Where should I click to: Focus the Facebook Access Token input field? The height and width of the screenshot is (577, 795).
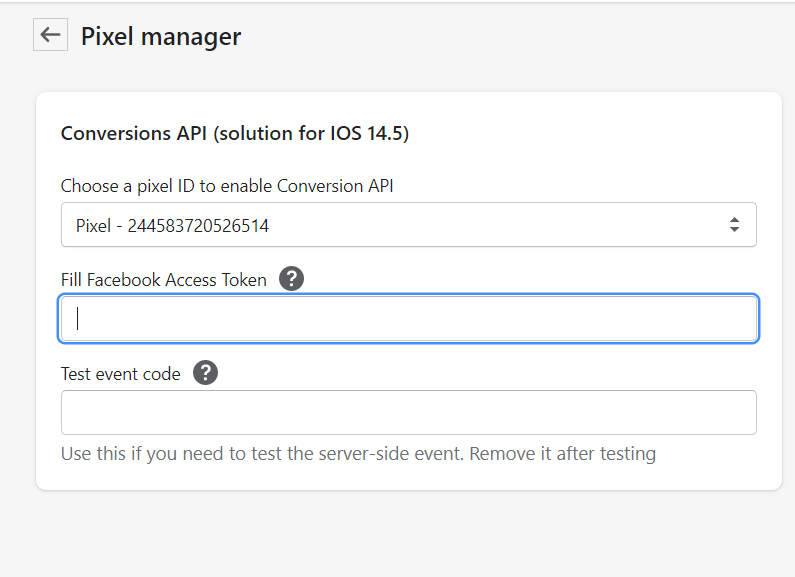coord(409,318)
